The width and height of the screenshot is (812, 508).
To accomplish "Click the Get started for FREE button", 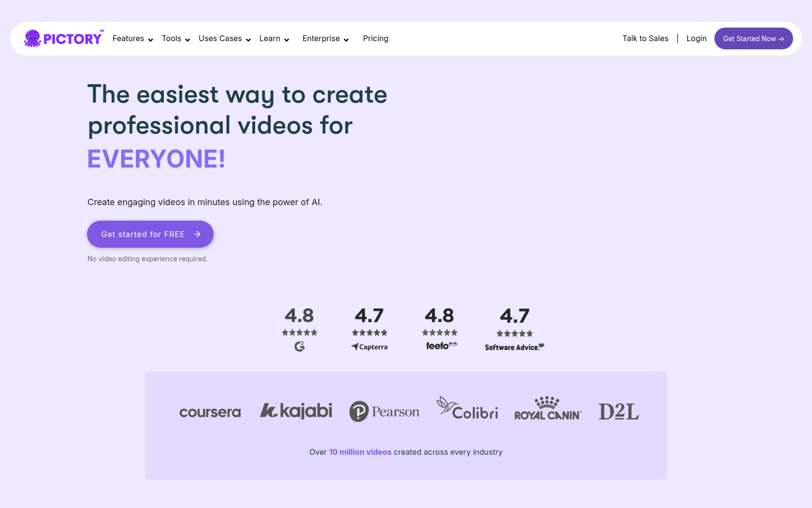I will (x=150, y=234).
